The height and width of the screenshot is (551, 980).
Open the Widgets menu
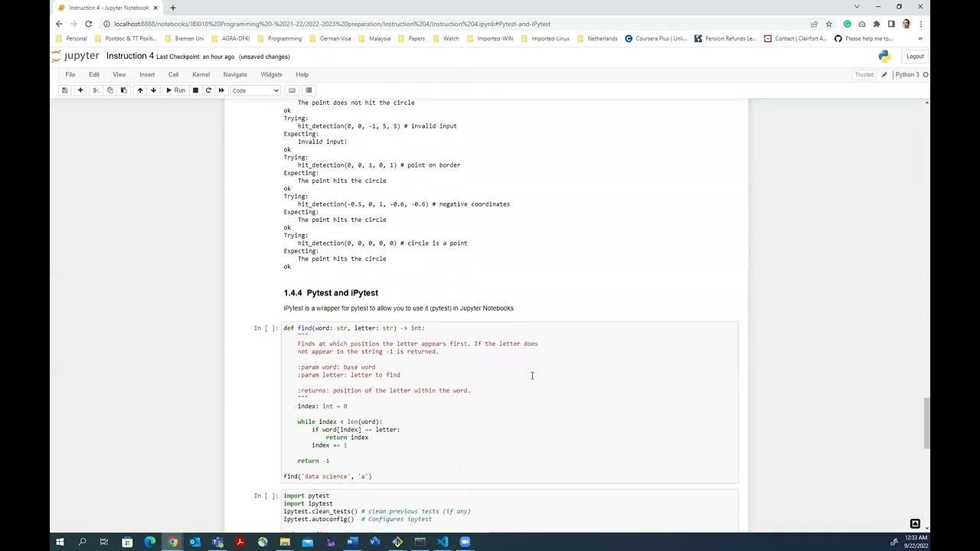pos(272,75)
